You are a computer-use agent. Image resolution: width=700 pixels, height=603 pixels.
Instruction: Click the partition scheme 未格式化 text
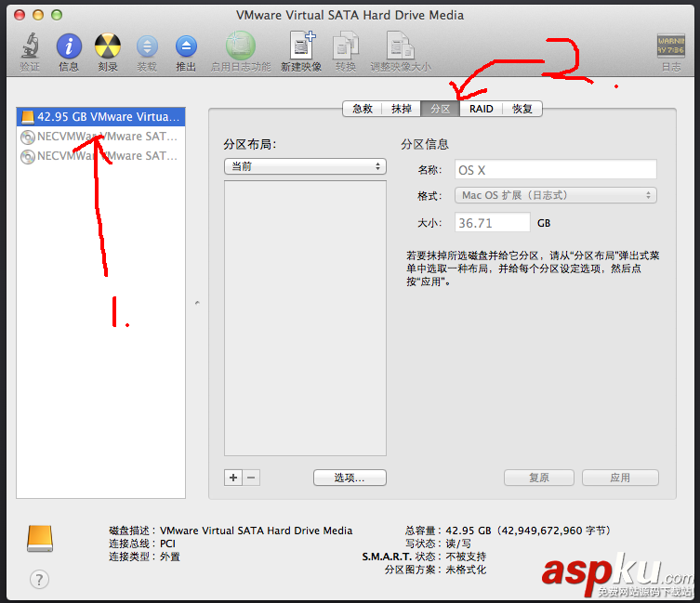click(466, 570)
